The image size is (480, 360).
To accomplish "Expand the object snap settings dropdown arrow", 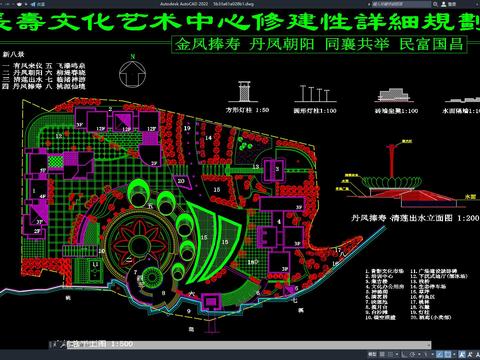I will pyautogui.click(x=454, y=354).
